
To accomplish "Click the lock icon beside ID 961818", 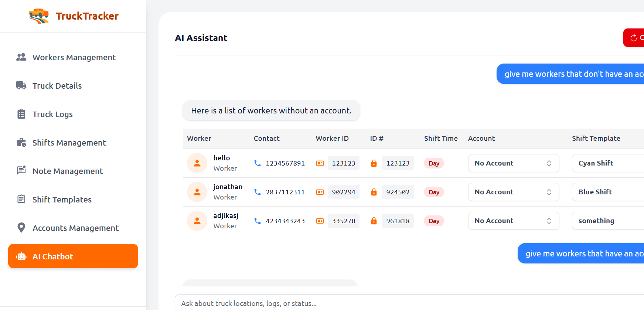I will pos(374,221).
